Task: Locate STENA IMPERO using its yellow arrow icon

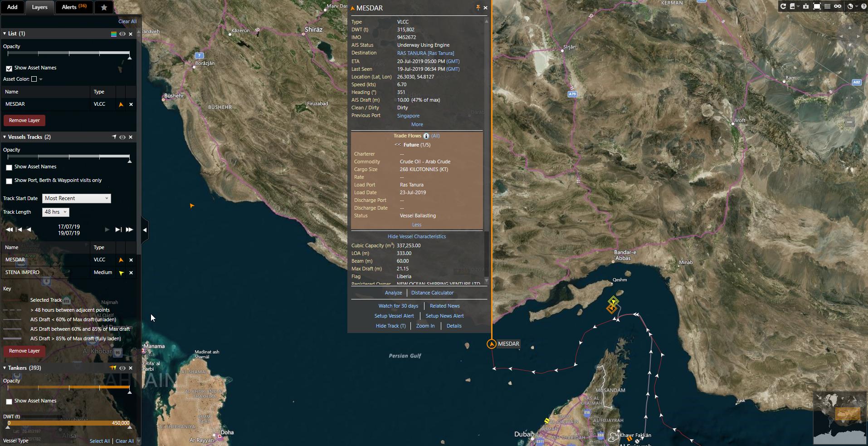Action: (121, 273)
